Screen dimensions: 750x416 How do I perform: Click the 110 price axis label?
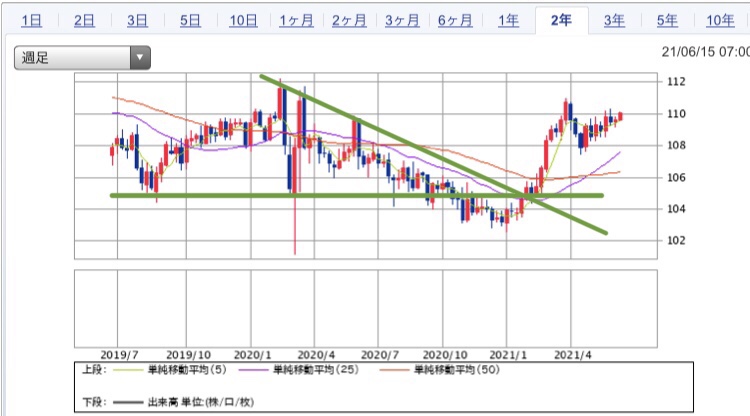coord(676,114)
